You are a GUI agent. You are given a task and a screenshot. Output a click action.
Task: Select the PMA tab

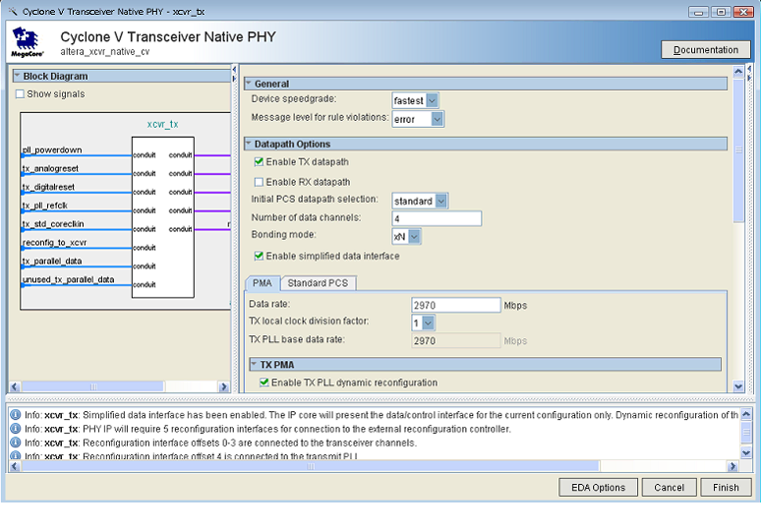pos(263,283)
